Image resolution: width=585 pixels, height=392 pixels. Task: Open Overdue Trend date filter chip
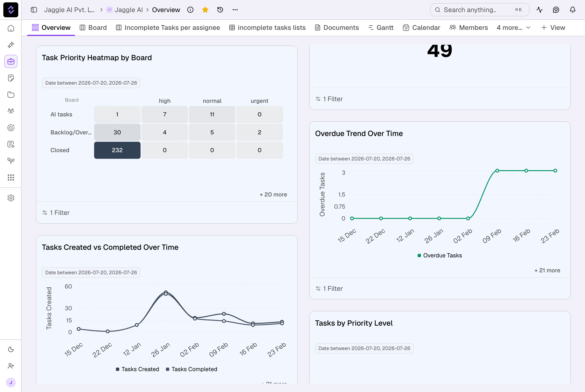pos(364,159)
